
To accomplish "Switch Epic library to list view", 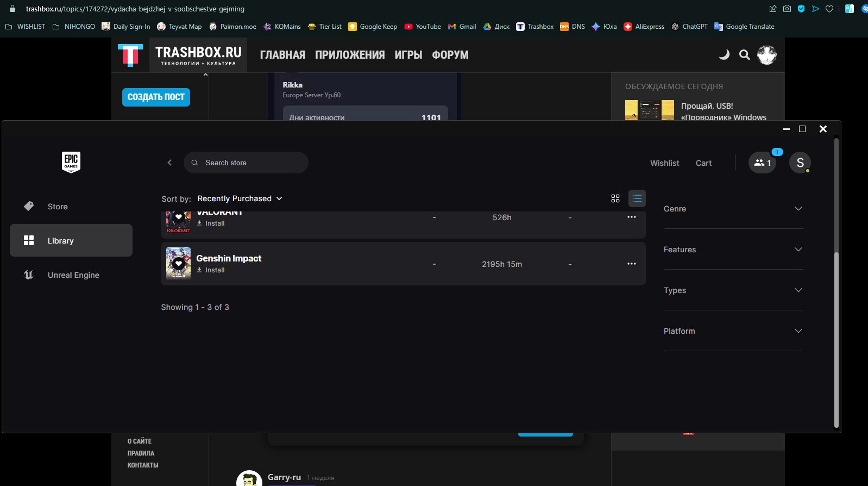I will coord(637,198).
